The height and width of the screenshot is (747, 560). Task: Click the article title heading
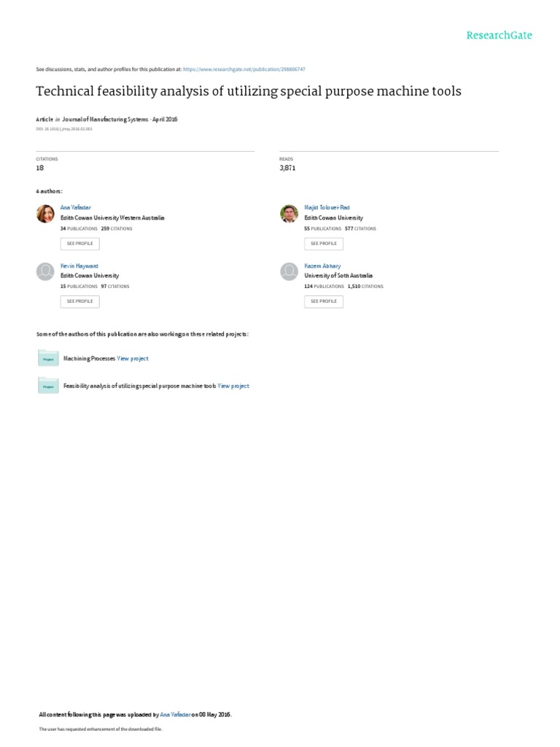pyautogui.click(x=249, y=91)
